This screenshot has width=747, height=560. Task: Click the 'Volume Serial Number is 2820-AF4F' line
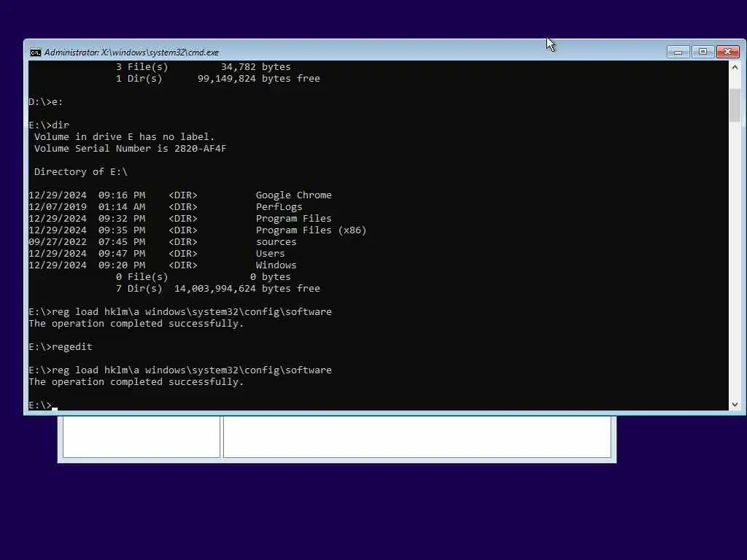[x=130, y=148]
